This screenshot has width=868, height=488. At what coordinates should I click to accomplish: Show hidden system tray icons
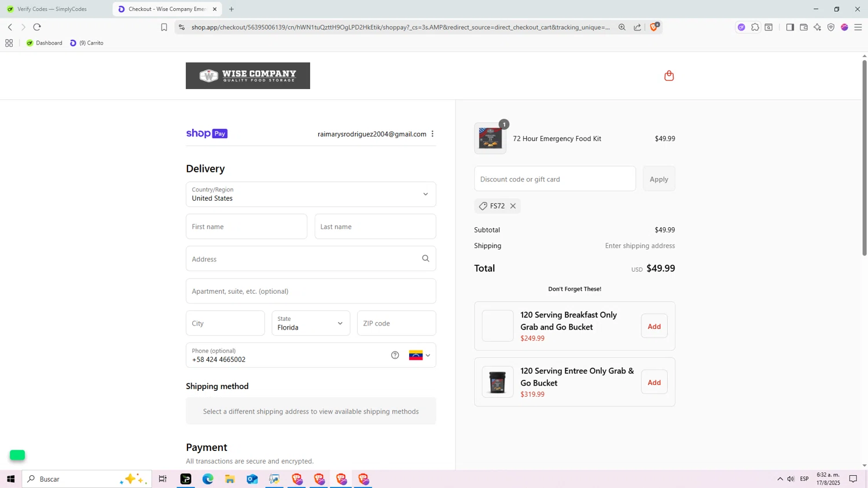pos(780,479)
